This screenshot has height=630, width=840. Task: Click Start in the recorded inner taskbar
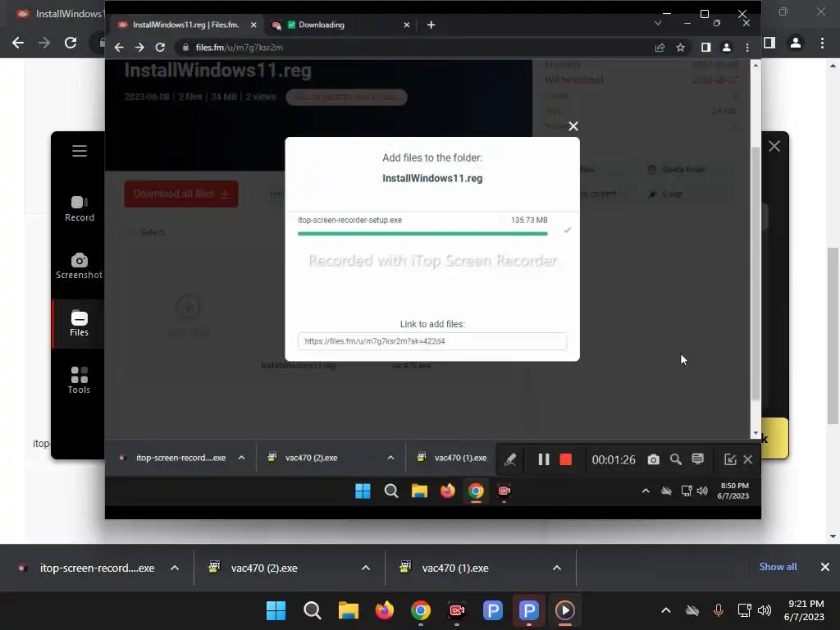tap(363, 491)
